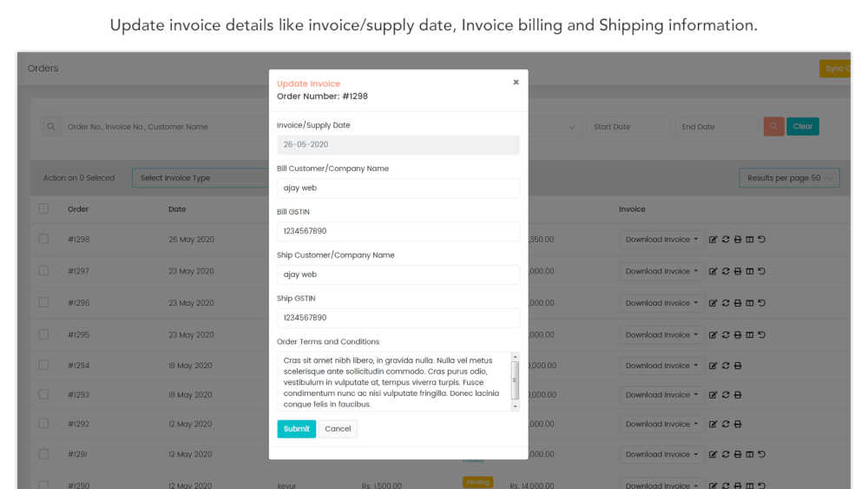The image size is (868, 489).
Task: Click the End Date filter field
Action: coord(716,127)
